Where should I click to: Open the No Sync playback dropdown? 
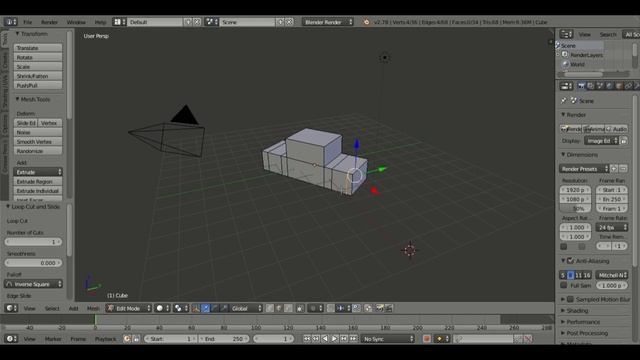click(x=388, y=339)
